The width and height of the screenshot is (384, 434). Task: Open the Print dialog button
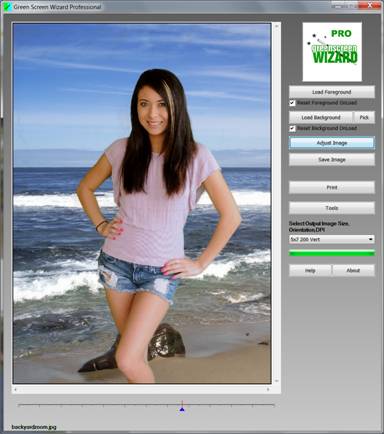pos(332,187)
